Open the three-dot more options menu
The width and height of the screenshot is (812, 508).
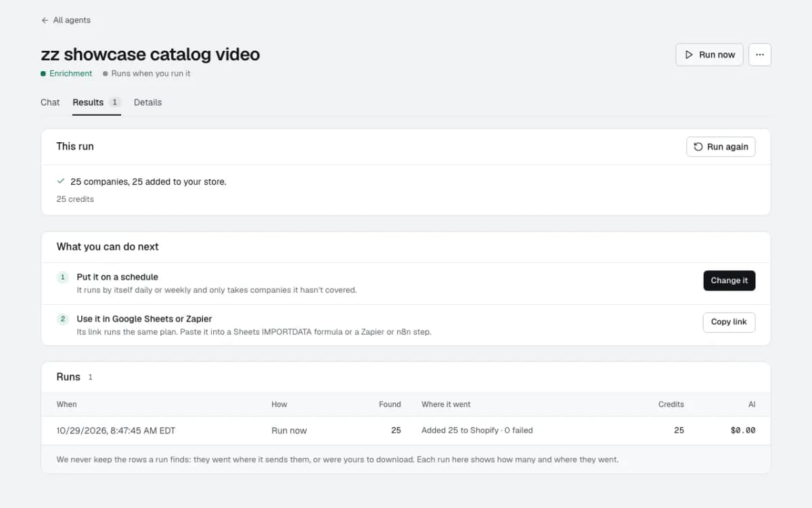coord(760,55)
